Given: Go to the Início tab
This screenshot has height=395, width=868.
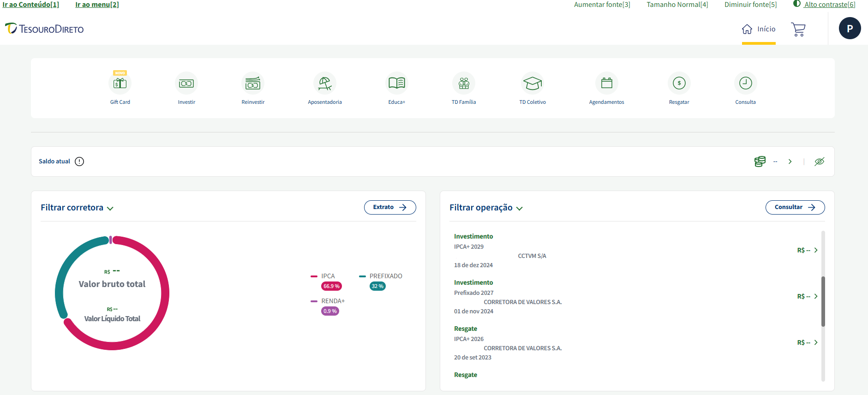Looking at the screenshot, I should (759, 29).
